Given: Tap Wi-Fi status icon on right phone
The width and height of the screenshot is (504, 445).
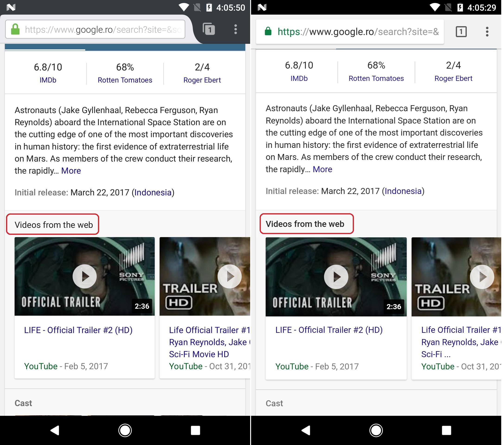Looking at the screenshot, I should pyautogui.click(x=435, y=7).
